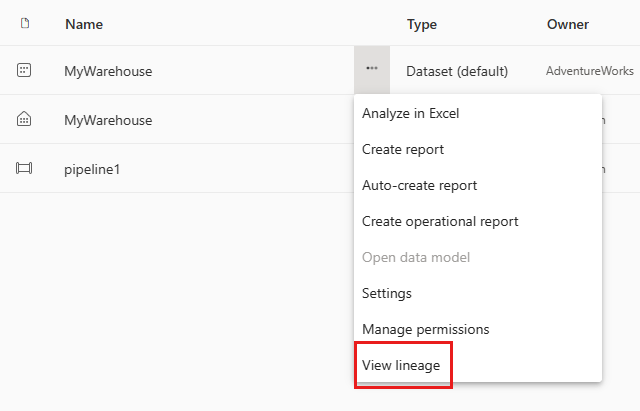The image size is (640, 411).
Task: Open the MyWarehouse dataset in the first row
Action: [108, 71]
